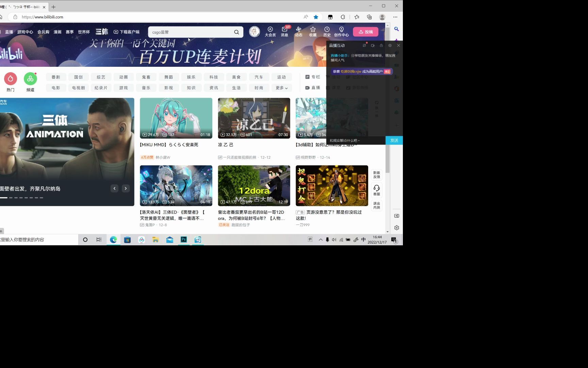Open File Explorer from the taskbar

pyautogui.click(x=156, y=240)
